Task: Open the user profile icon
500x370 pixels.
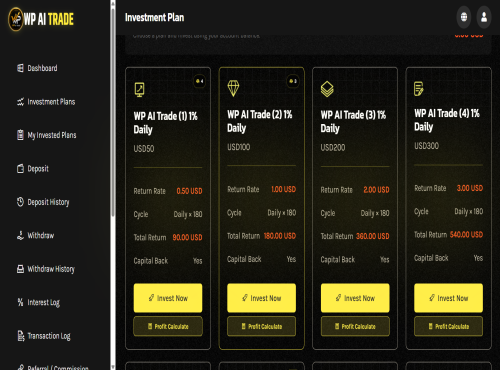Action: pos(484,17)
